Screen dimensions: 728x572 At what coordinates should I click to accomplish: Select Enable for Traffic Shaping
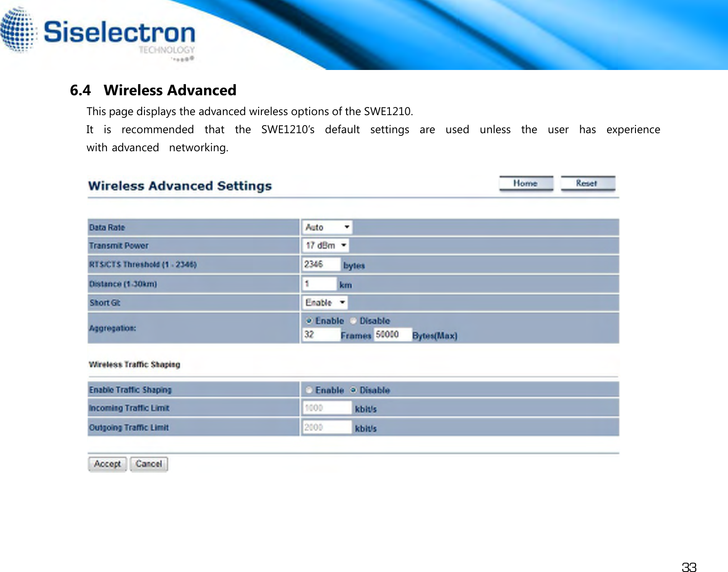[309, 390]
